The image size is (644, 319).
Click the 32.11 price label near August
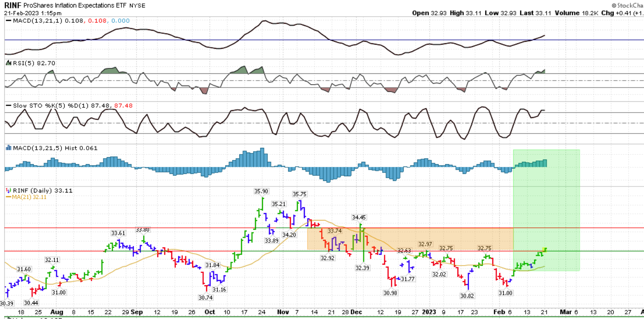(52, 260)
